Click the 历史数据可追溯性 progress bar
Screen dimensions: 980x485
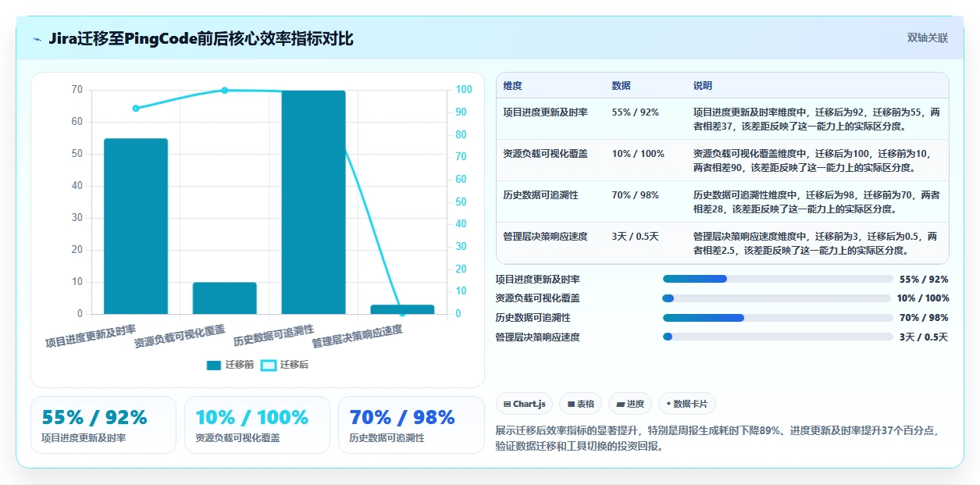(778, 318)
